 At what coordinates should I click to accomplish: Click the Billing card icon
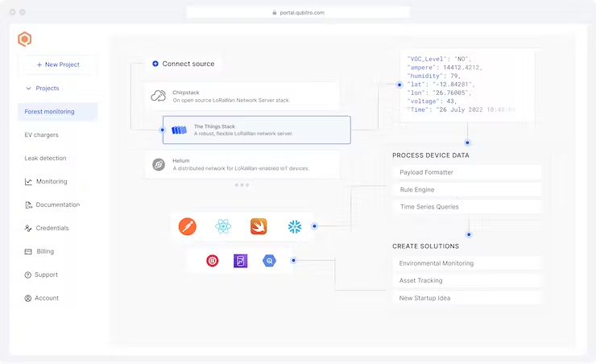pyautogui.click(x=28, y=251)
